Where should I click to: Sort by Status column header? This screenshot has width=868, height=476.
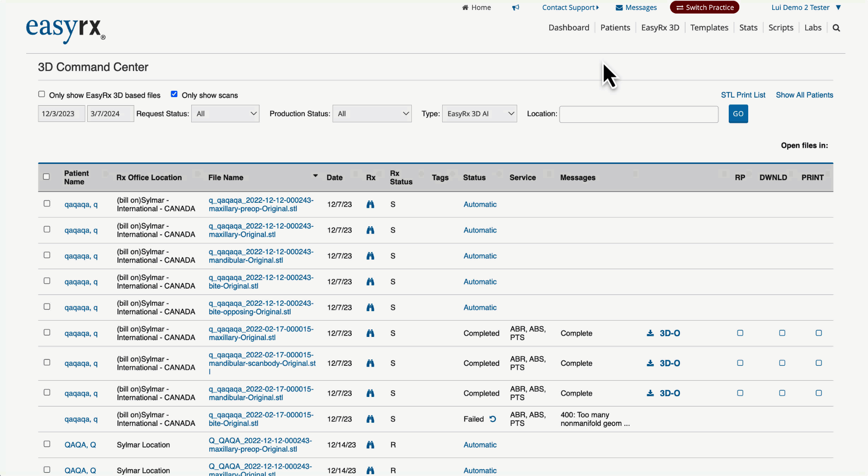[474, 178]
